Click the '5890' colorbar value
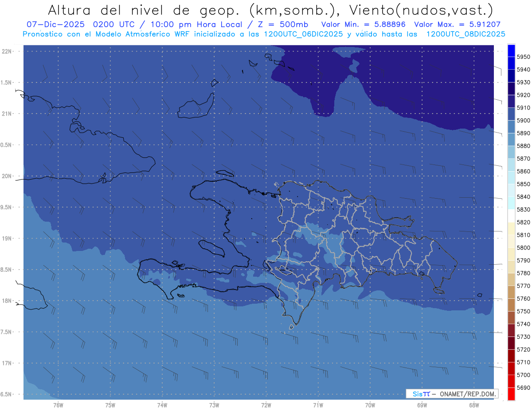Screen dimensions: 532x411 (x=523, y=133)
